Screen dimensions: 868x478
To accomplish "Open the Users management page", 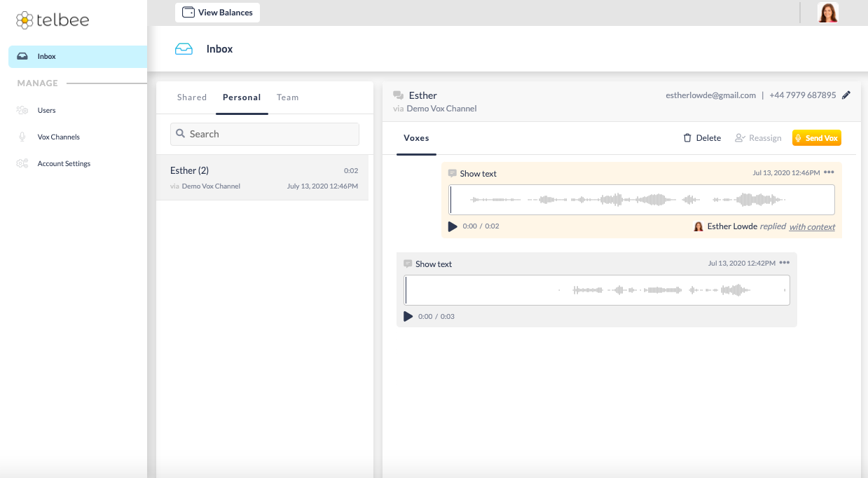I will (x=46, y=110).
